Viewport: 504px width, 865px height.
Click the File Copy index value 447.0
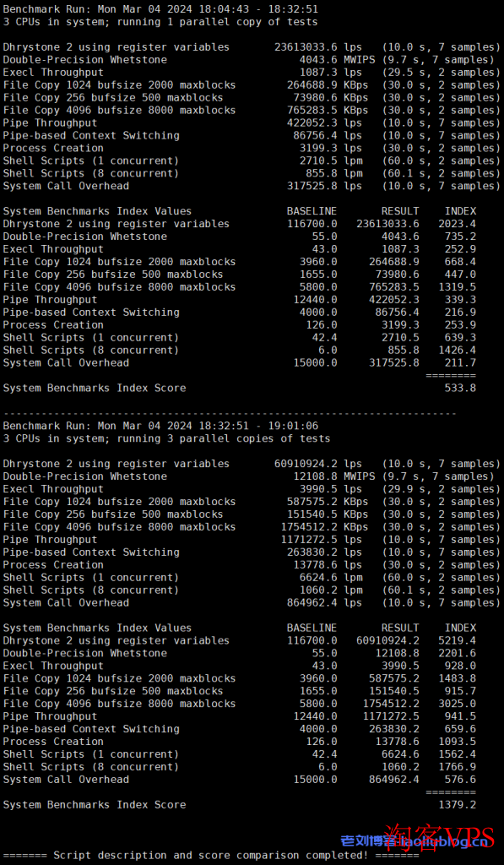coord(460,275)
